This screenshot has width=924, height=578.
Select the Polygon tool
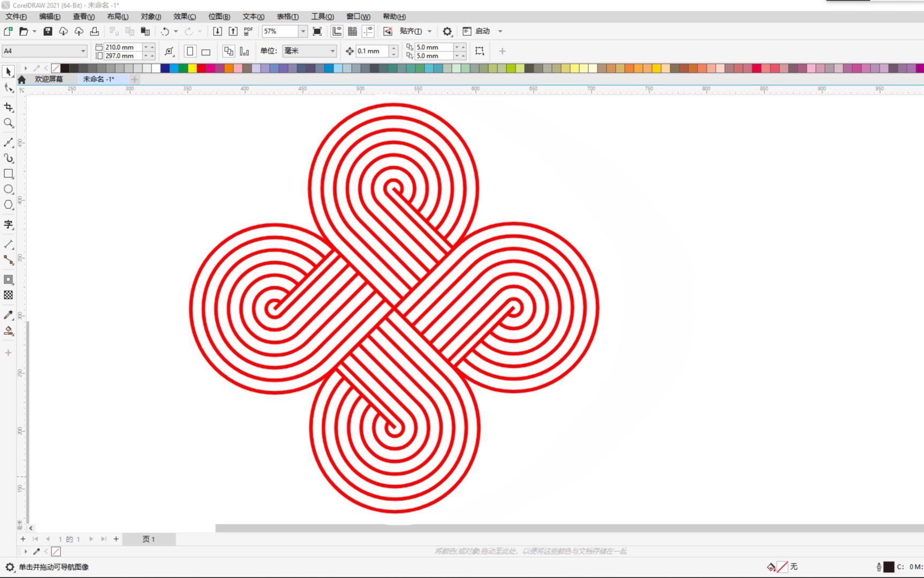(8, 205)
